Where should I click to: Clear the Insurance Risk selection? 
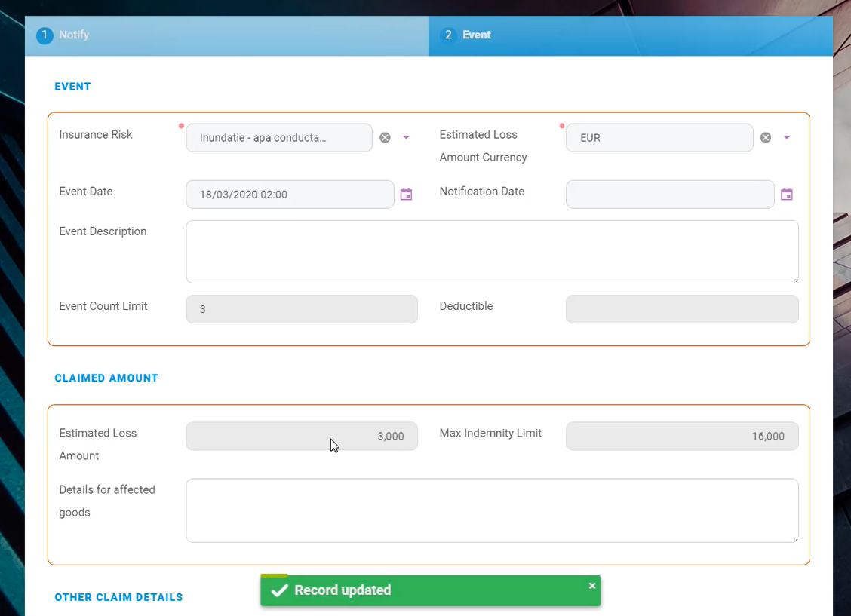(x=385, y=138)
